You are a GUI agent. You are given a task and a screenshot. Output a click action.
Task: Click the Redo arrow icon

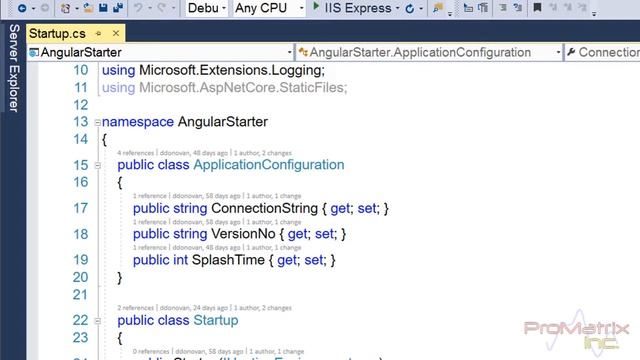coord(162,8)
